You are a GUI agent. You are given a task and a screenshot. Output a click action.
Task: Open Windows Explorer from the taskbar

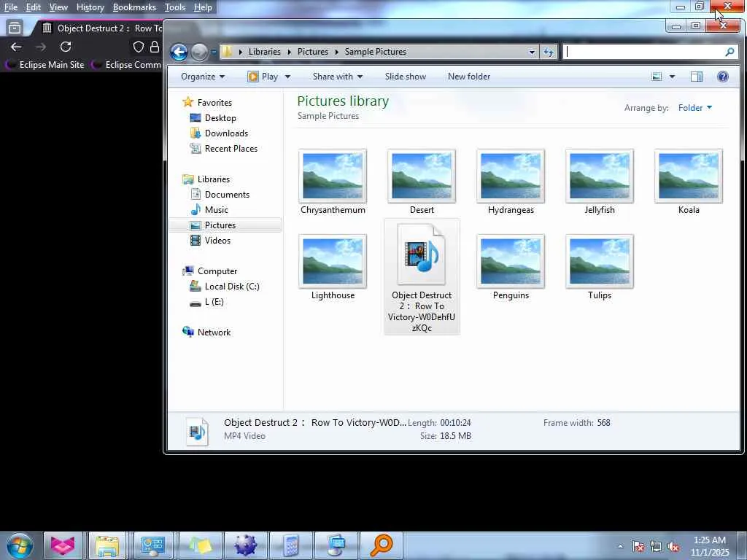107,545
